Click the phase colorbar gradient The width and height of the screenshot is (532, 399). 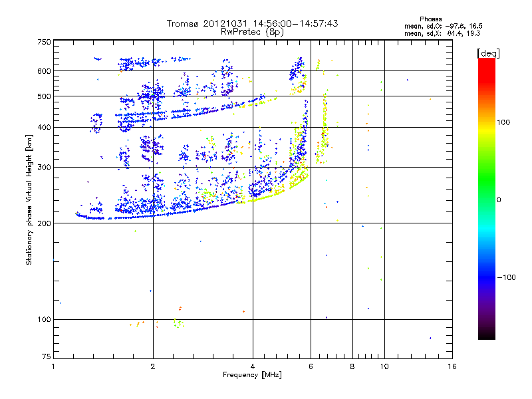pyautogui.click(x=487, y=199)
